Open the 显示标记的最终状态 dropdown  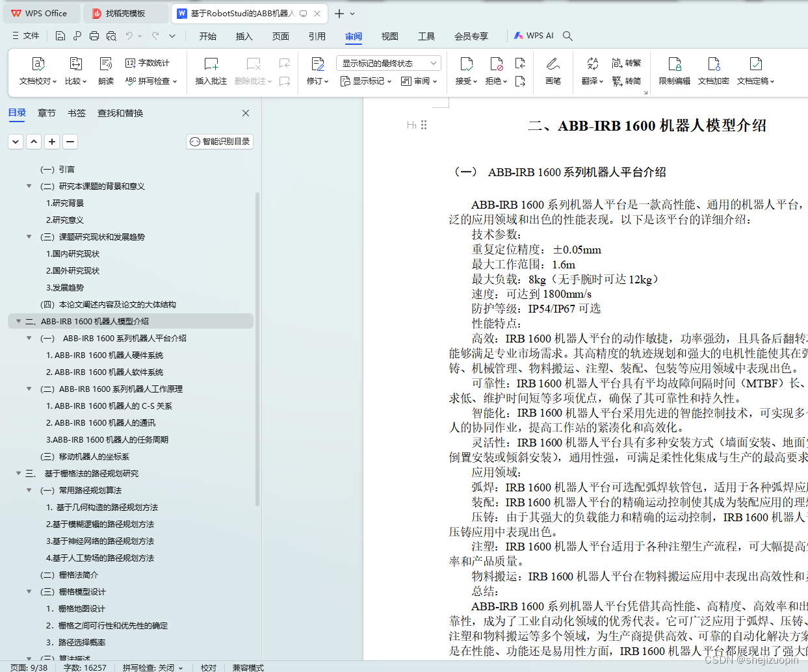(389, 63)
